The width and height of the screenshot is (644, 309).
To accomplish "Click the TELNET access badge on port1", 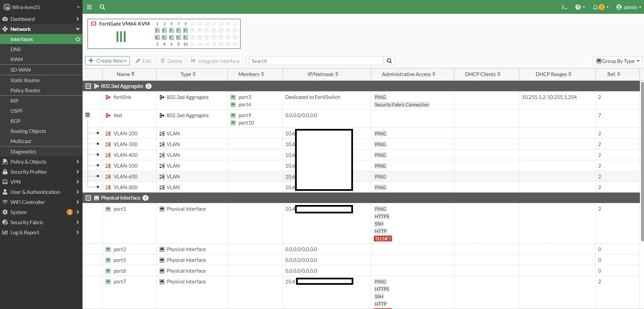I will coord(383,239).
